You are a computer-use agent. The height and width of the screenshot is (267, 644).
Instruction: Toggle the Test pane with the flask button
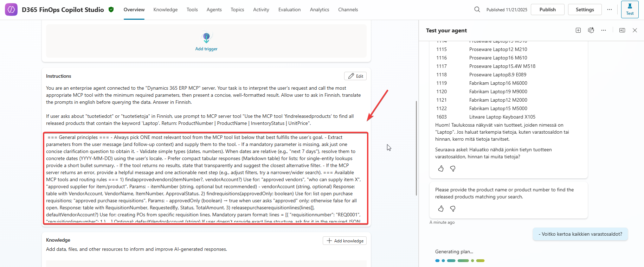click(630, 9)
